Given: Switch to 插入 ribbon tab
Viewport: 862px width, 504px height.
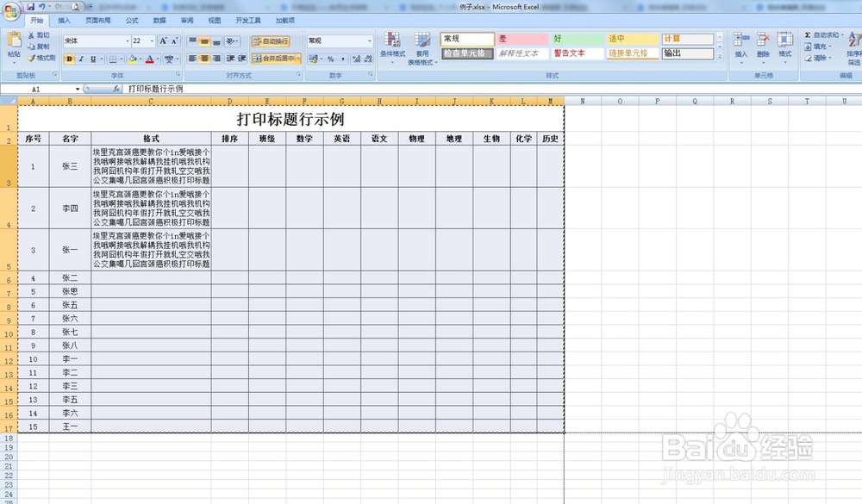Looking at the screenshot, I should [65, 21].
